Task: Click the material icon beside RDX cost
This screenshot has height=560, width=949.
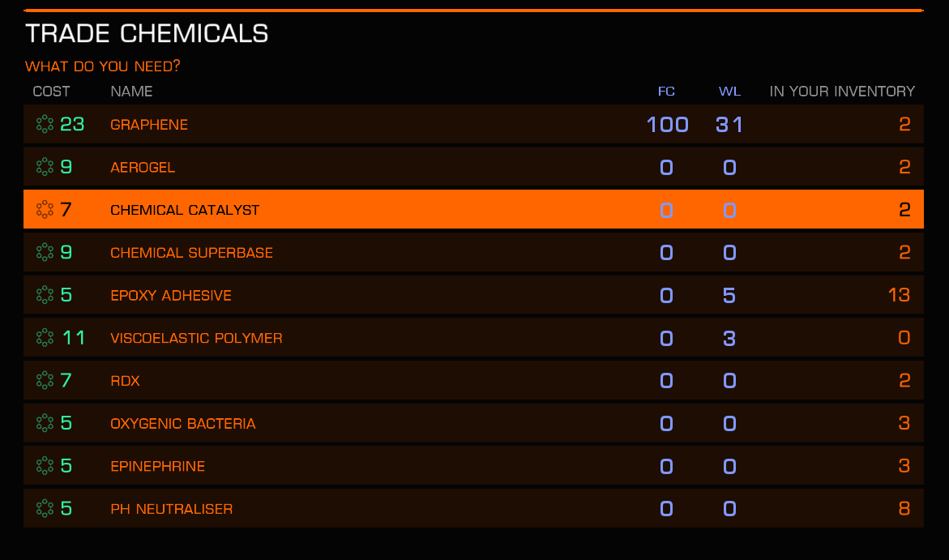Action: click(x=45, y=380)
